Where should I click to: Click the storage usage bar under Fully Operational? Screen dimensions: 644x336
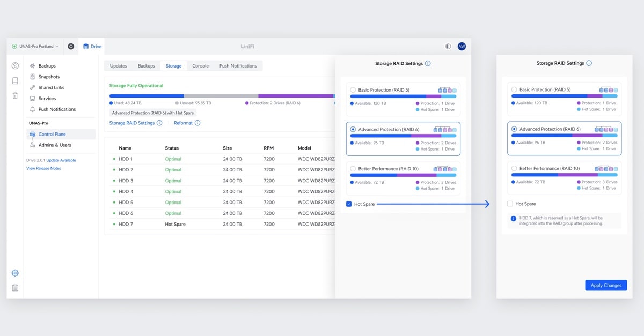coord(220,96)
